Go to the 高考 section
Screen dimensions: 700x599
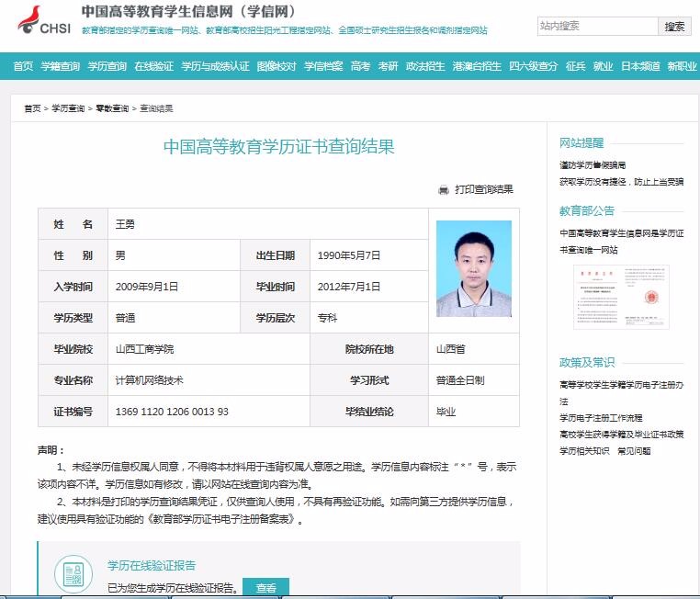coord(360,66)
